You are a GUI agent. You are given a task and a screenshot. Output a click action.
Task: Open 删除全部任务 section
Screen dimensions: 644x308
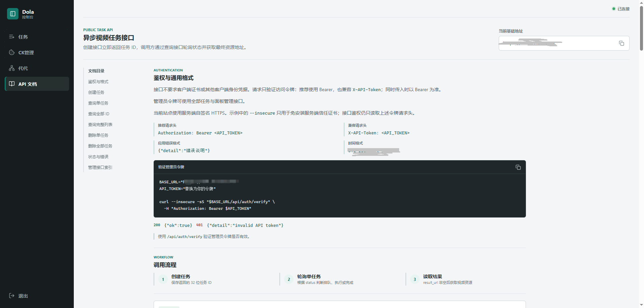click(x=100, y=146)
